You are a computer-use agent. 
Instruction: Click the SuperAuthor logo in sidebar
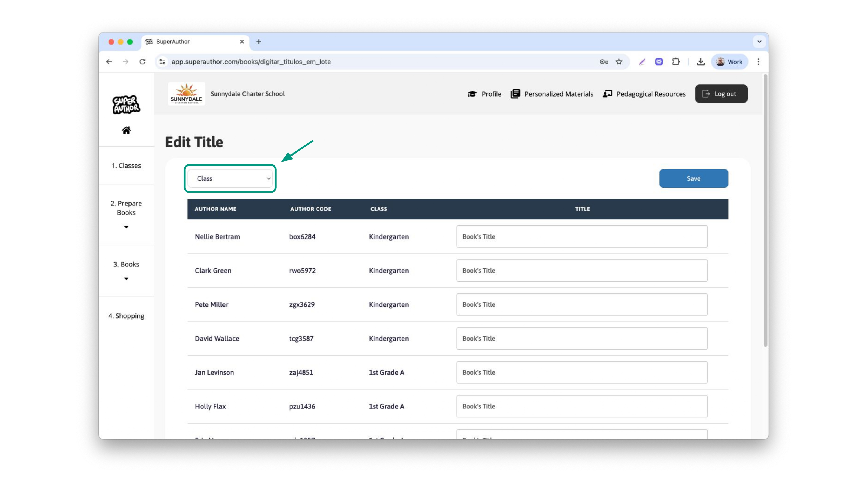pos(126,104)
